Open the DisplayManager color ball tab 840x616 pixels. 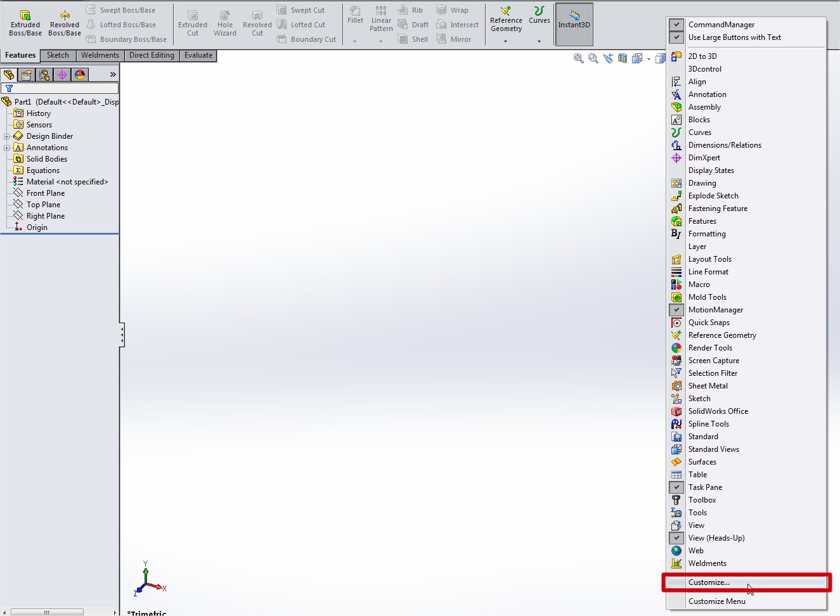[80, 75]
